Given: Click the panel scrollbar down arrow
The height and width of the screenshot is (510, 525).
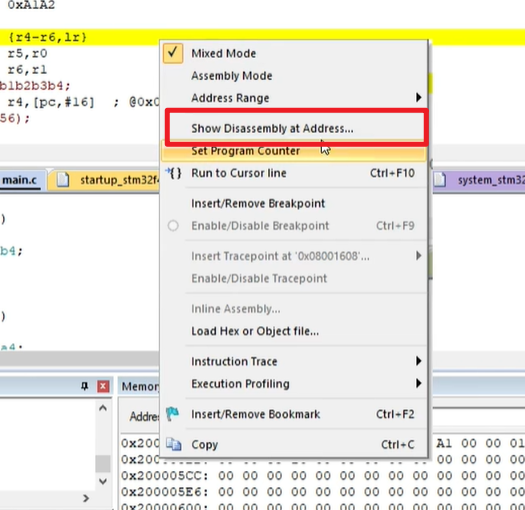Looking at the screenshot, I should (103, 481).
